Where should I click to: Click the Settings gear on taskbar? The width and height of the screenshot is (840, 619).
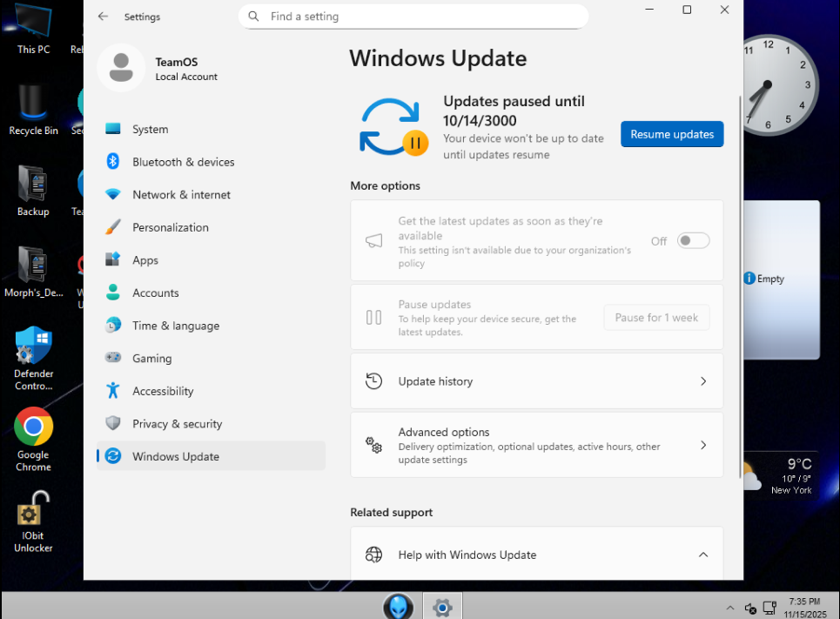(442, 608)
